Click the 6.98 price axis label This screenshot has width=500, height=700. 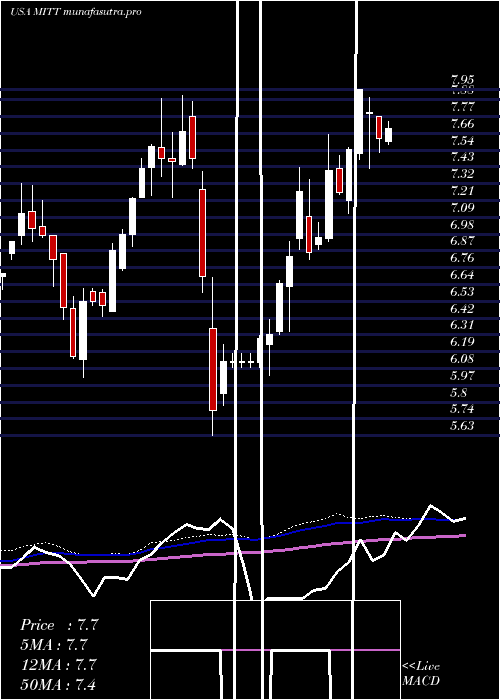coord(462,225)
